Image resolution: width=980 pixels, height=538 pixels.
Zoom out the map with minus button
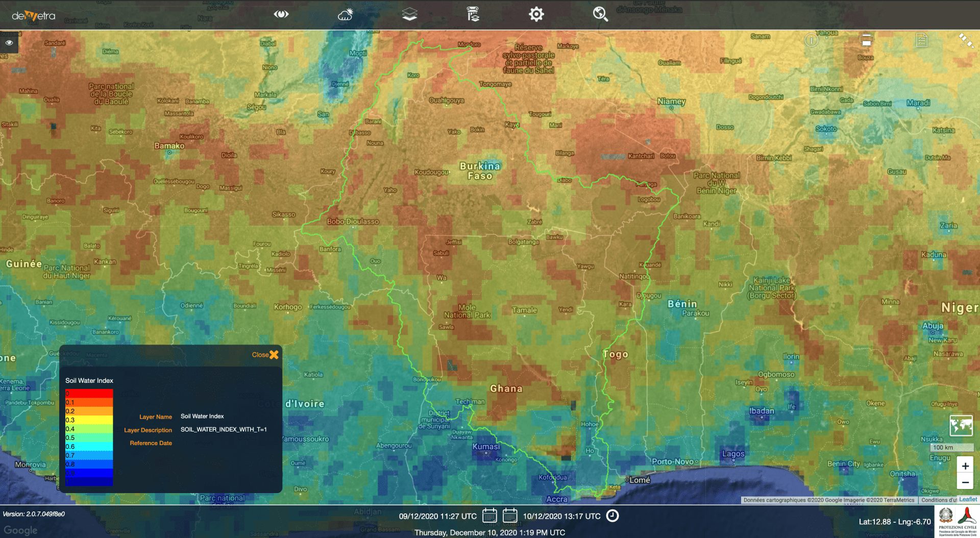(x=965, y=482)
